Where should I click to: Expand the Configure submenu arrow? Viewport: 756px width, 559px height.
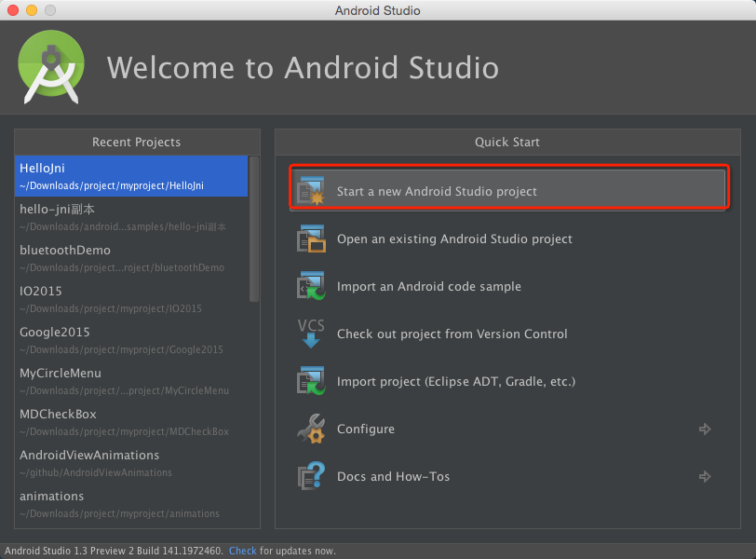(705, 429)
